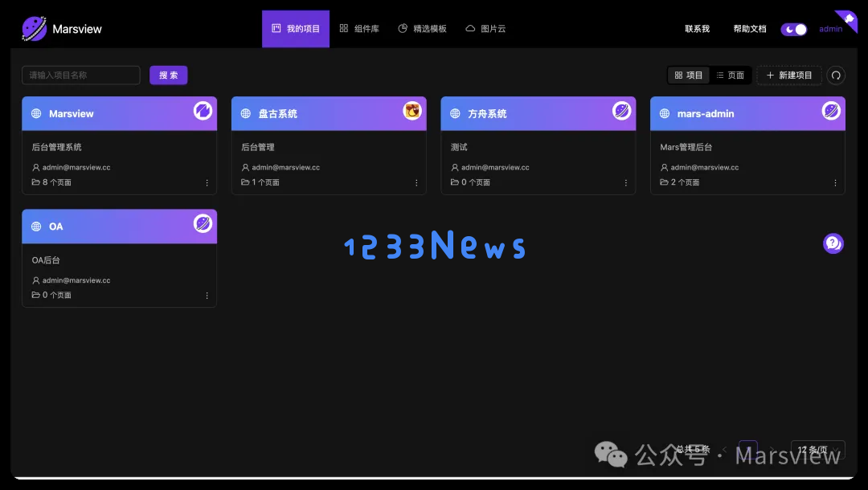Click globe icon on Marsview card
Image resolution: width=868 pixels, height=490 pixels.
(x=36, y=113)
